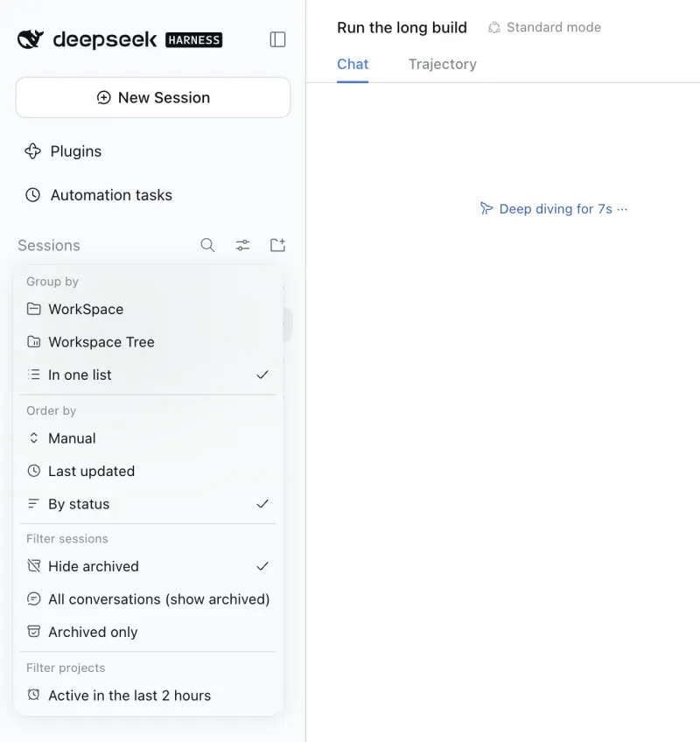Screen dimensions: 700x742
Task: Click the WorkSpace folder icon
Action: 33,309
